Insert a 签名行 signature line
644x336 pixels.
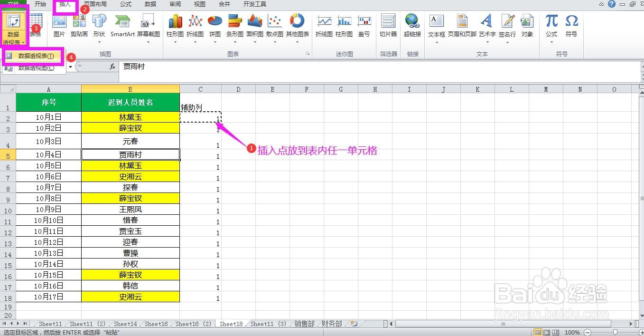click(x=507, y=28)
